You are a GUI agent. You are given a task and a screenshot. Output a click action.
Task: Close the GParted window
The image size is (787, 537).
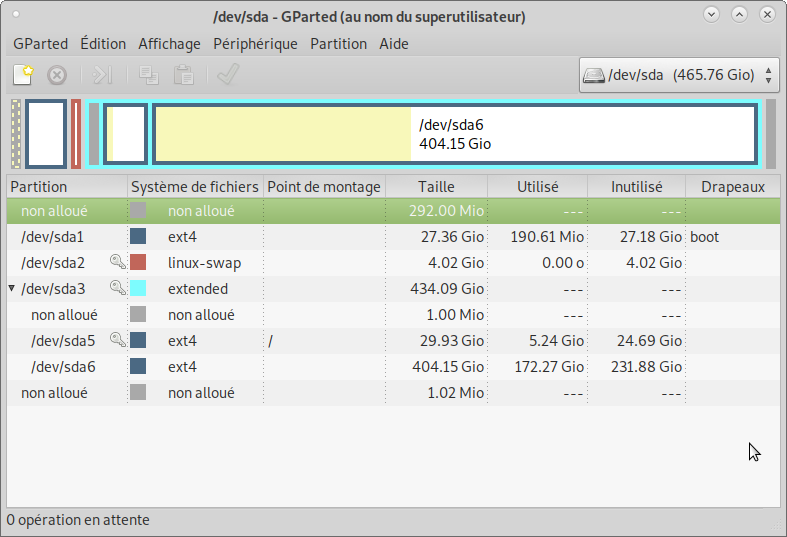click(x=767, y=15)
